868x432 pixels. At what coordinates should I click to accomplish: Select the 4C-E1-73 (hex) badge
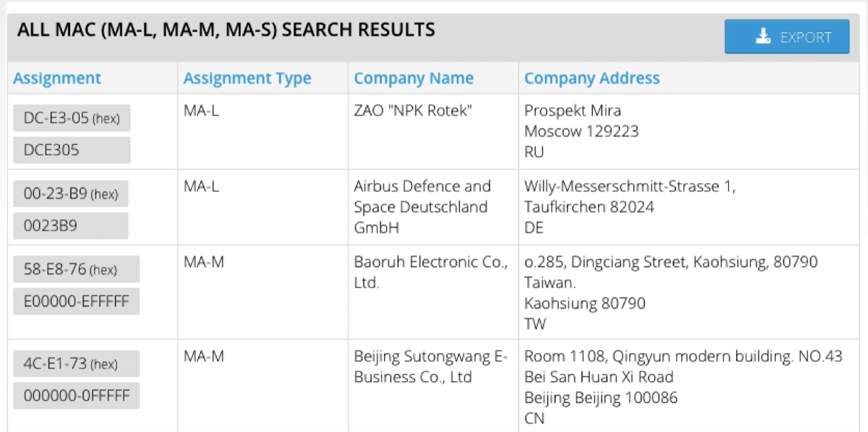pos(76,364)
